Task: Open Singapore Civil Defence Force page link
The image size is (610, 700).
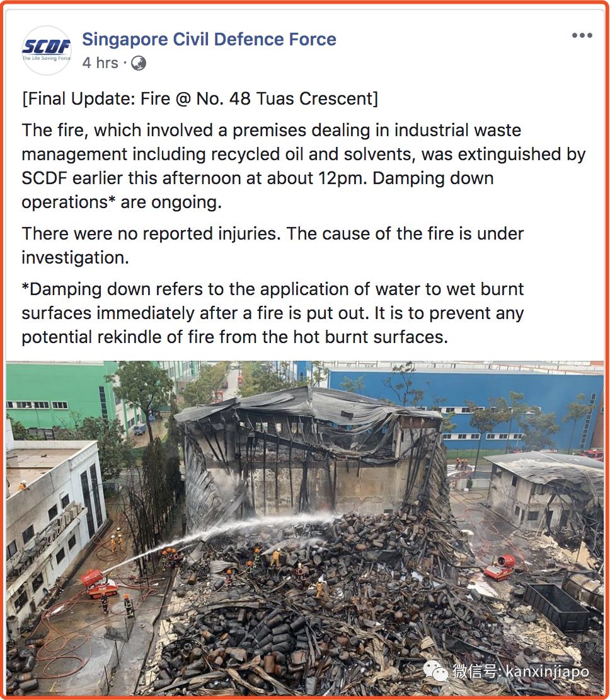Action: click(x=209, y=39)
